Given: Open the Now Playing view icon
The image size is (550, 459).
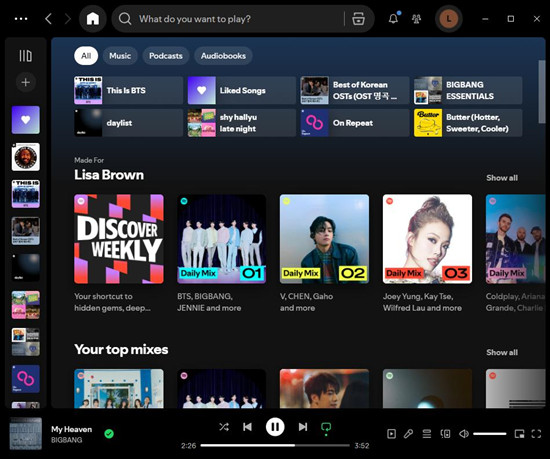Looking at the screenshot, I should click(391, 434).
